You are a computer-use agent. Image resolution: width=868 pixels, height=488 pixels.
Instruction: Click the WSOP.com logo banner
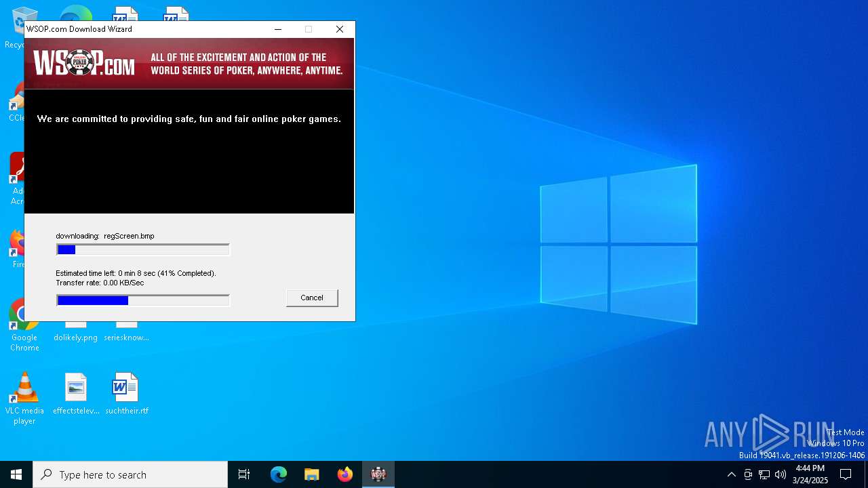[189, 64]
